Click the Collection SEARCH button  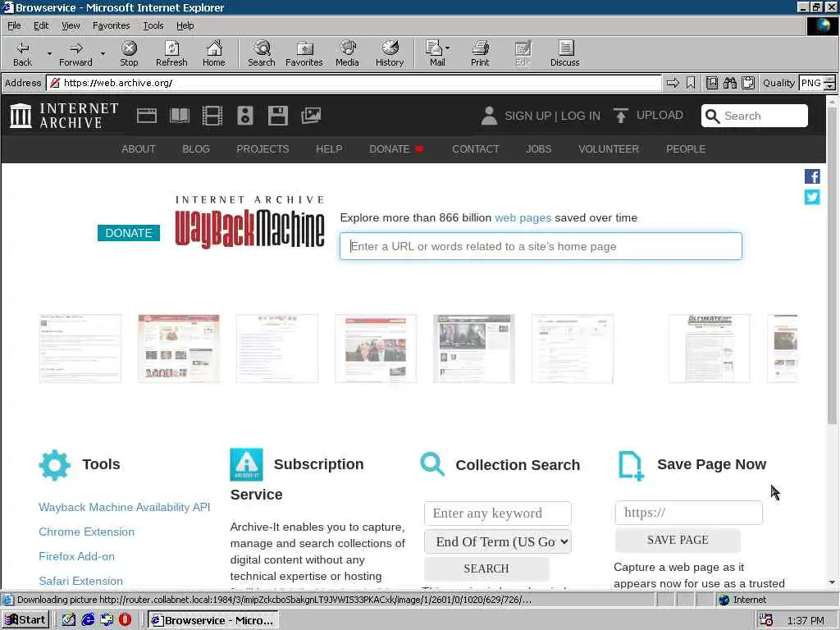(x=486, y=568)
